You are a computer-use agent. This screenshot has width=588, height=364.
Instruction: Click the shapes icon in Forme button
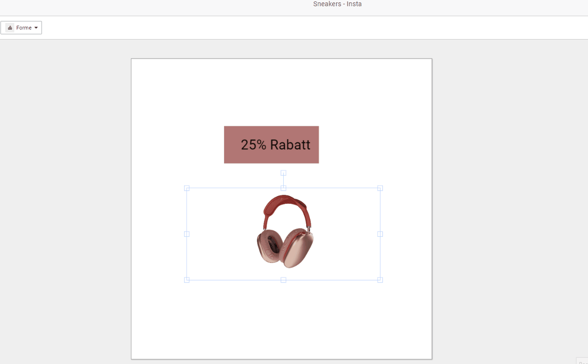point(10,28)
